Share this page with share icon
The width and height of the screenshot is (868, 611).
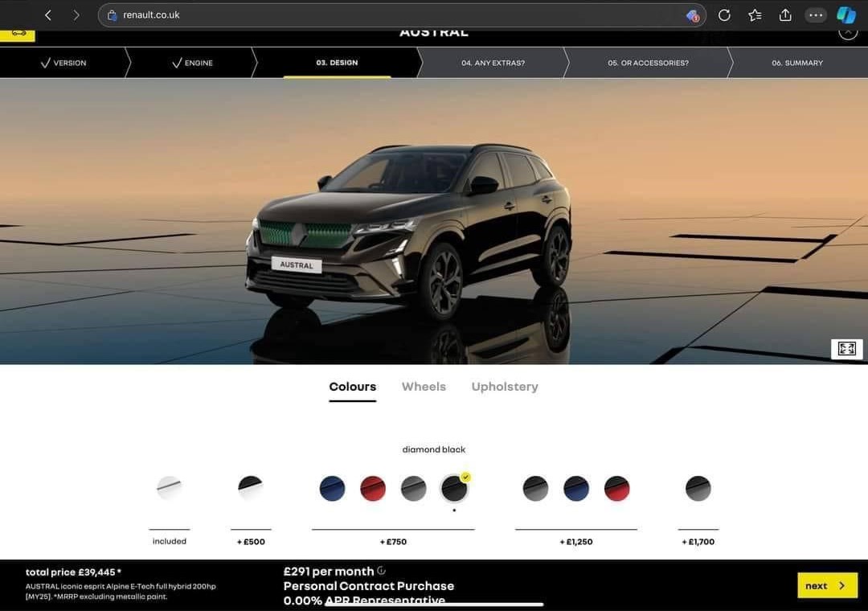[x=785, y=15]
